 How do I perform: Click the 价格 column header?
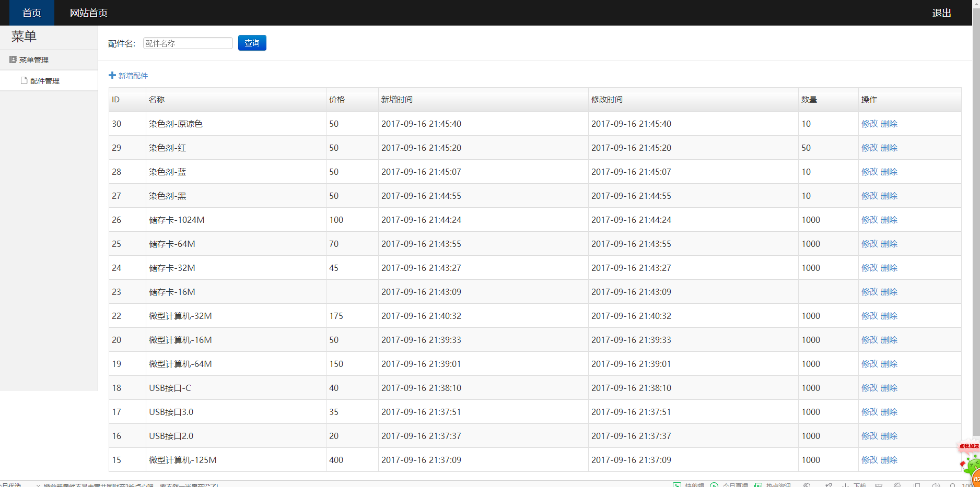tap(353, 100)
